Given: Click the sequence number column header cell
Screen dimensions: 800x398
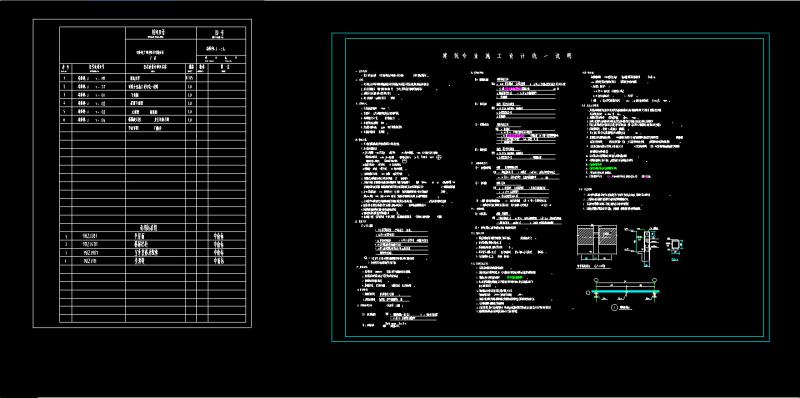Looking at the screenshot, I should [x=65, y=67].
